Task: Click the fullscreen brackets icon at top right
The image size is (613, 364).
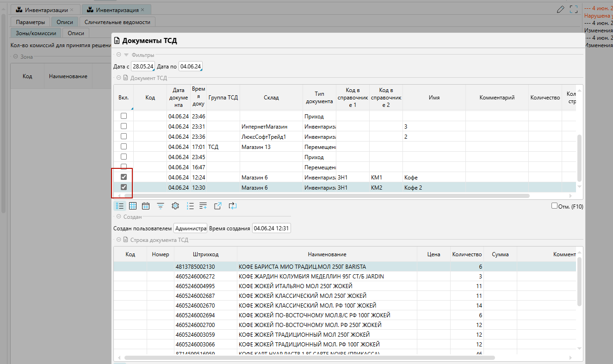Action: click(574, 9)
